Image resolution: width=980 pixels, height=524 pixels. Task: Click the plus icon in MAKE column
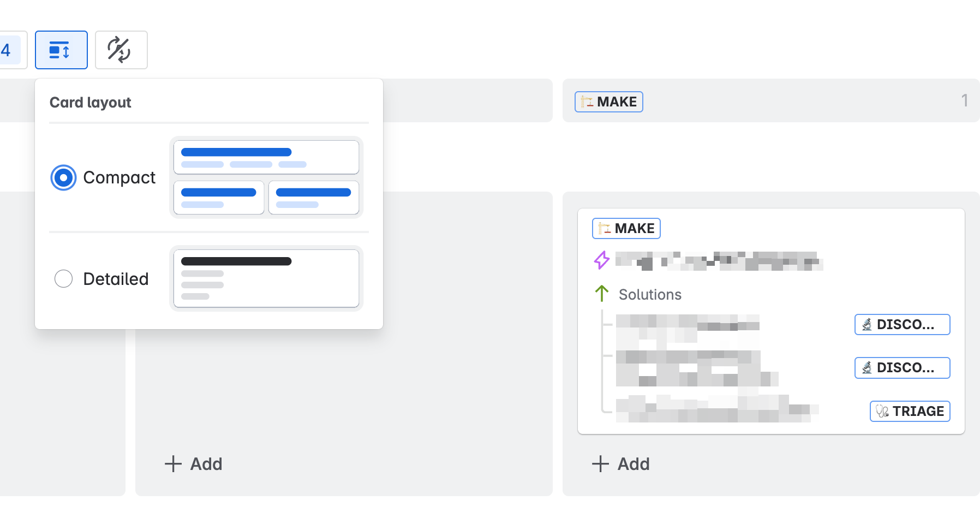point(601,464)
